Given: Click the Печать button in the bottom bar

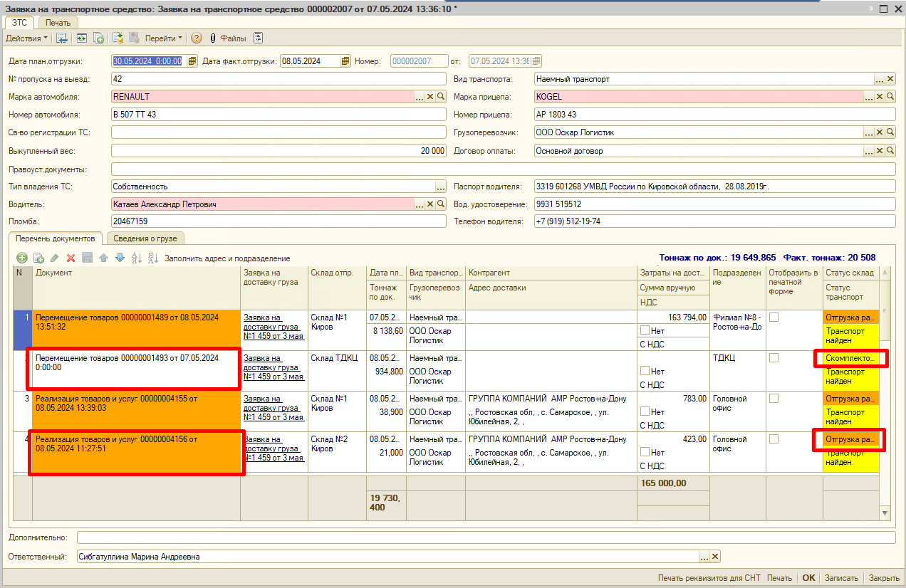Looking at the screenshot, I should click(x=780, y=578).
